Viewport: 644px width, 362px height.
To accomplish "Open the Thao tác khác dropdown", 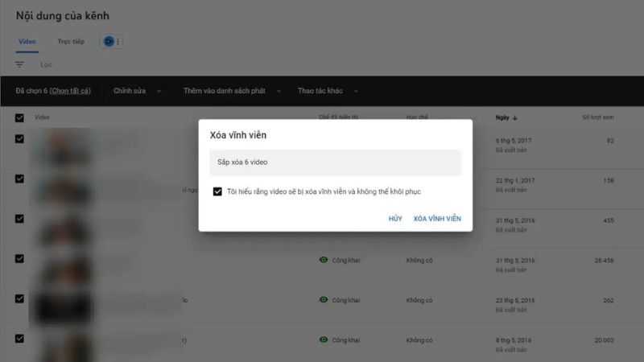I will [328, 91].
